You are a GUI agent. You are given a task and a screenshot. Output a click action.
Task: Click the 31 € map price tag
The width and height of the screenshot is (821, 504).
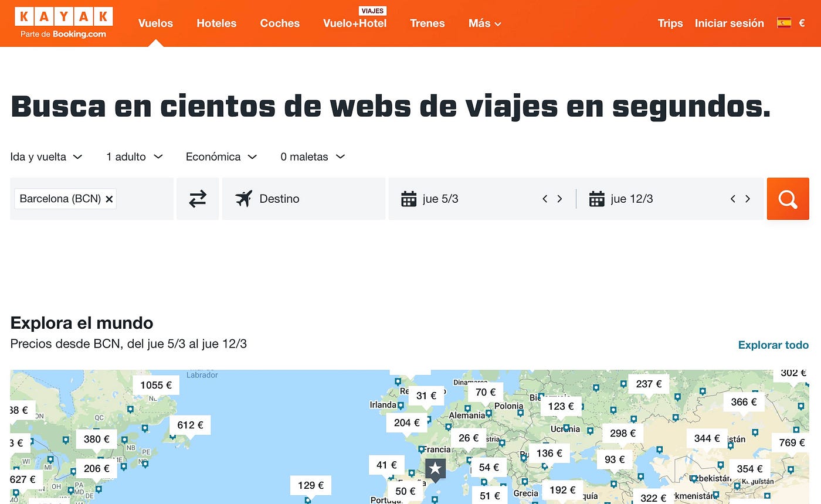[x=426, y=396]
